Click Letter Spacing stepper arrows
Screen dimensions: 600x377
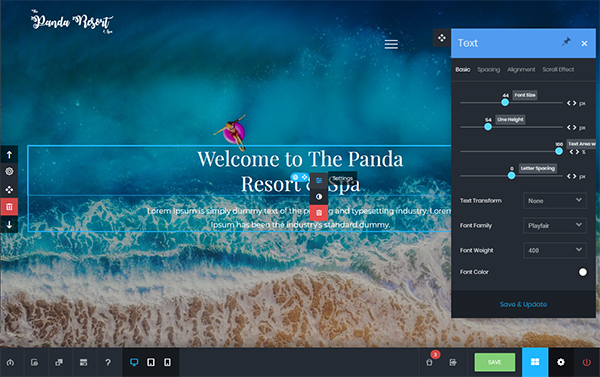pyautogui.click(x=572, y=176)
